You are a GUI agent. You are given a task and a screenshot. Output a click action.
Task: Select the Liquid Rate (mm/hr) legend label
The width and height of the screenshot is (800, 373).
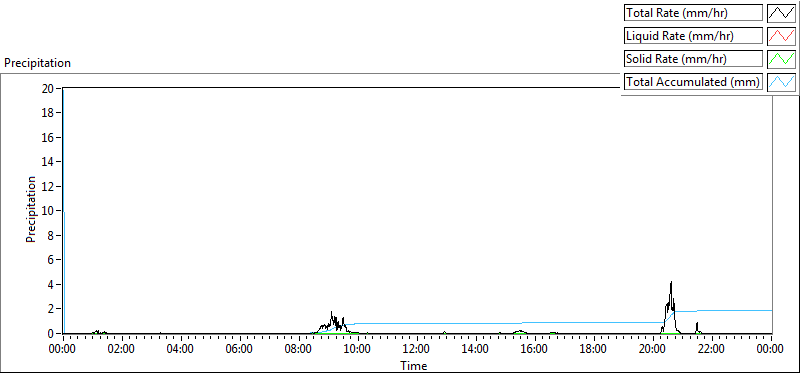click(693, 36)
